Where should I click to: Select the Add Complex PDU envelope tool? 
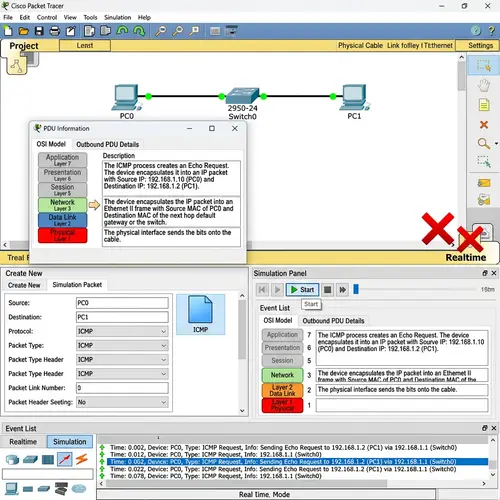pos(484,200)
